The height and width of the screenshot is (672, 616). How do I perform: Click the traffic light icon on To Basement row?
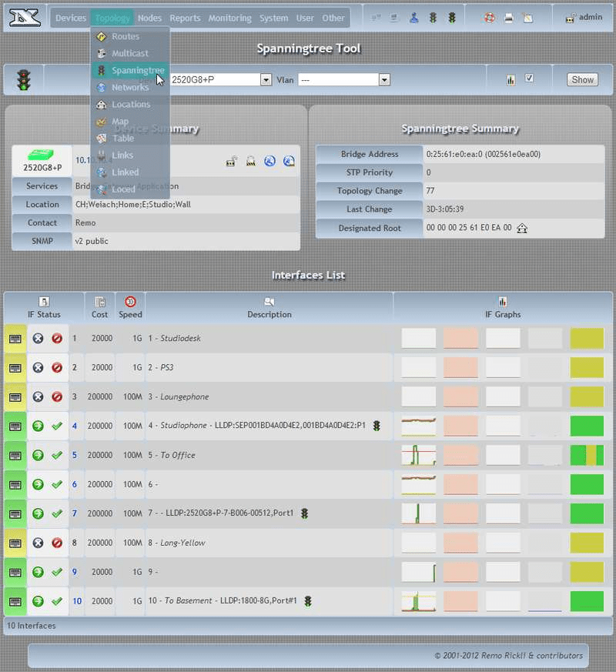click(x=308, y=601)
